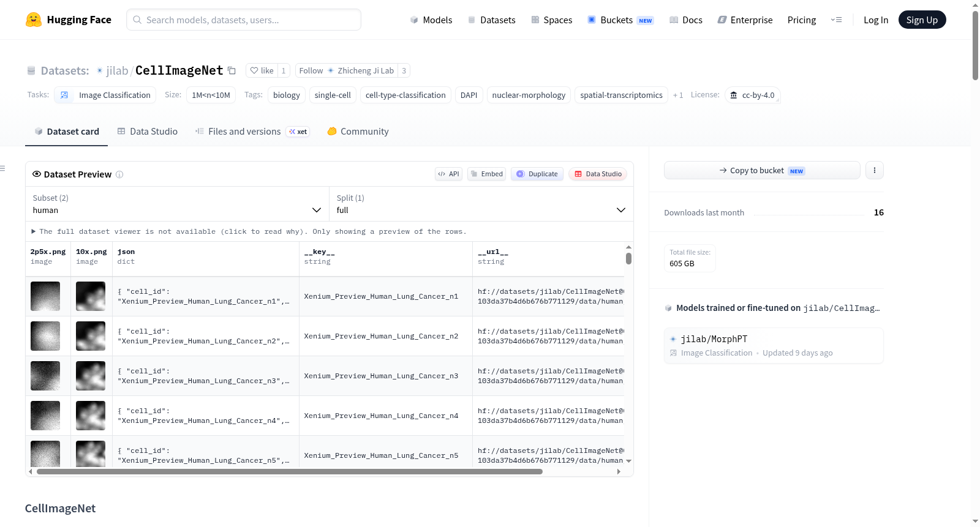Open the 2p5x.png thumbnail for Lung_Cancer_n3
This screenshot has width=980, height=527.
[45, 376]
